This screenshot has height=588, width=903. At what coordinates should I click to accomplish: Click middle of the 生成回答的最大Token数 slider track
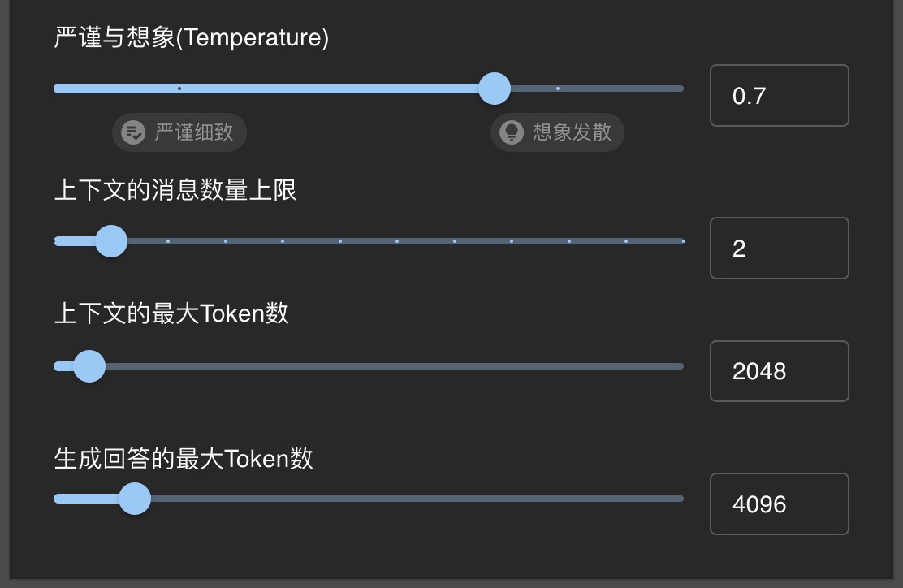click(x=369, y=498)
